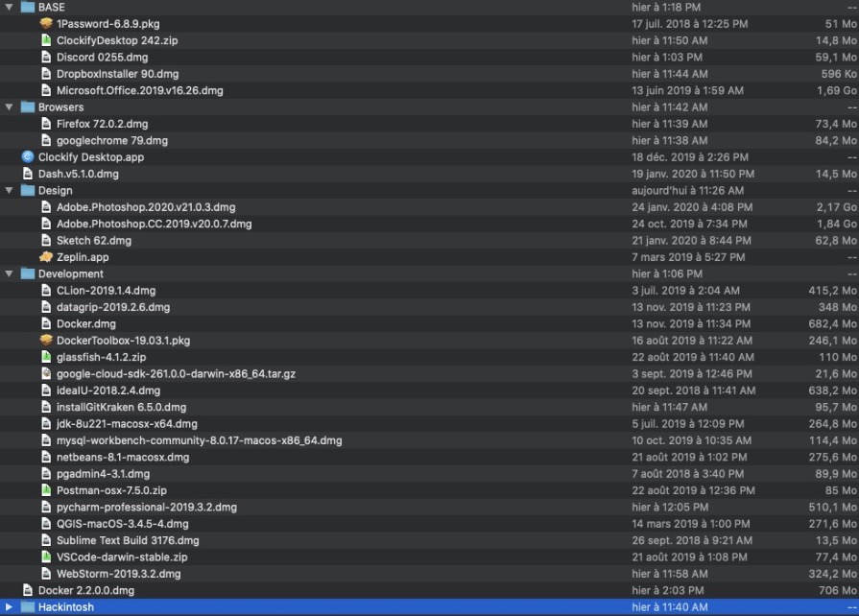Click the Clockify Desktop app icon
The height and width of the screenshot is (616, 859).
tap(28, 156)
